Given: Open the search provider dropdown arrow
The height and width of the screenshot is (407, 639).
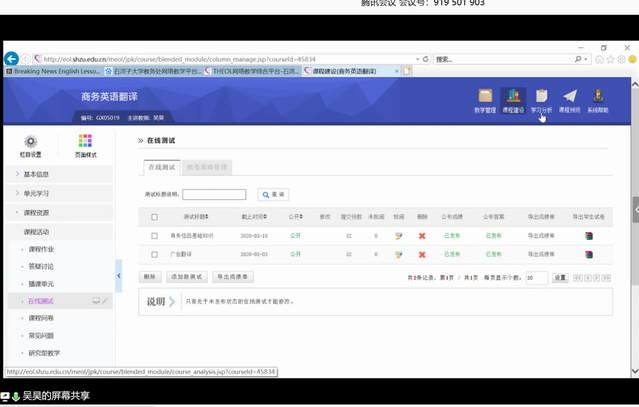Looking at the screenshot, I should [x=586, y=59].
